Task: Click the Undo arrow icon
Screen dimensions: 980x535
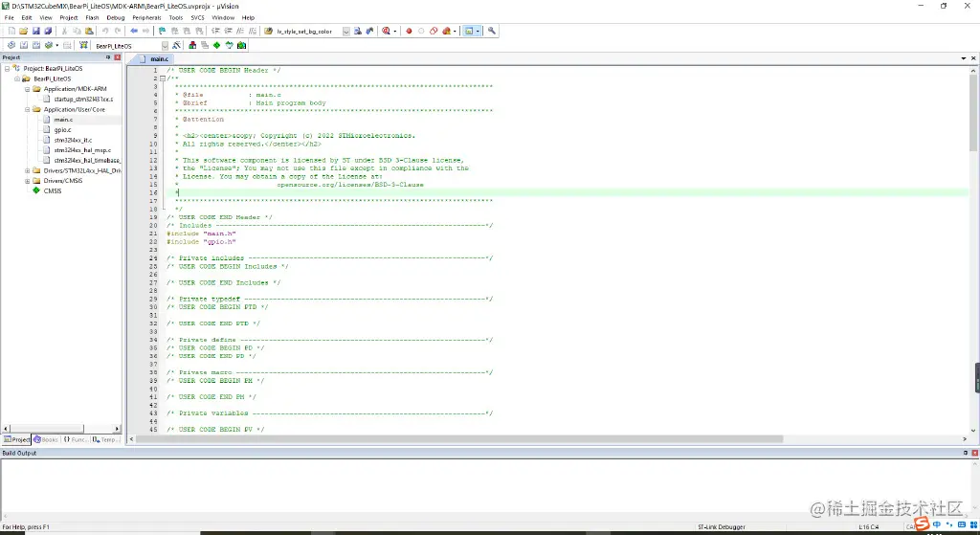Action: pos(105,31)
